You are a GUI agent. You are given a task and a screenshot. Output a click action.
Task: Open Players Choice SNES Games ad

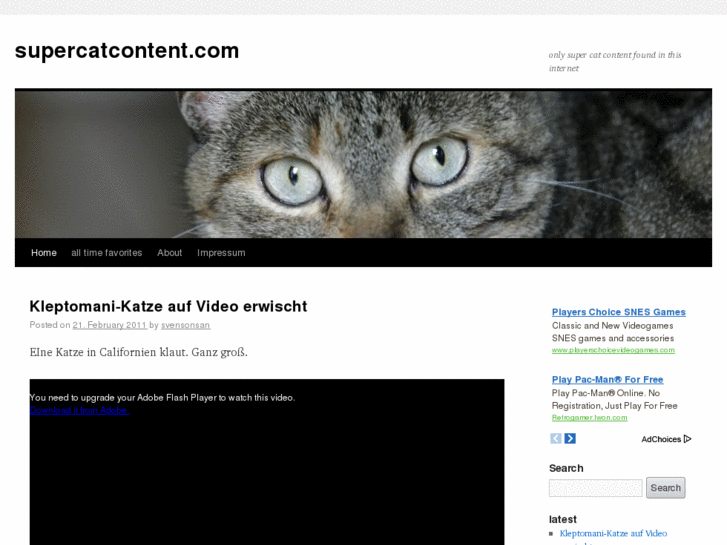[x=619, y=312]
